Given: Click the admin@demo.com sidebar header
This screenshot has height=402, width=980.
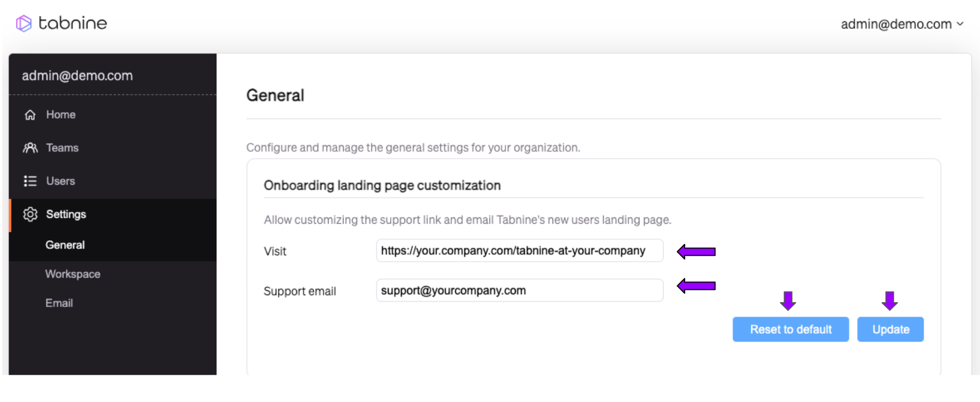Looking at the screenshot, I should pos(77,76).
